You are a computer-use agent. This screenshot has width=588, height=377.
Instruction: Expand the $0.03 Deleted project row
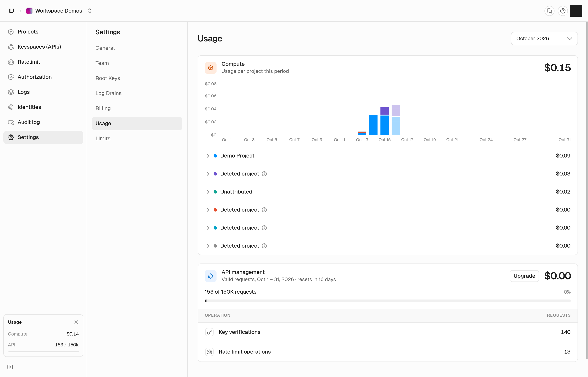[388, 174]
